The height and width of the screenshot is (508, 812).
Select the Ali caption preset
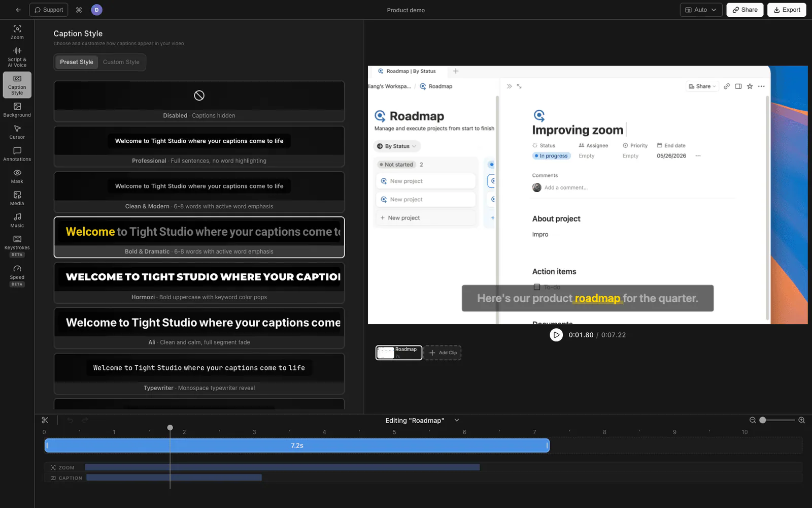click(199, 328)
